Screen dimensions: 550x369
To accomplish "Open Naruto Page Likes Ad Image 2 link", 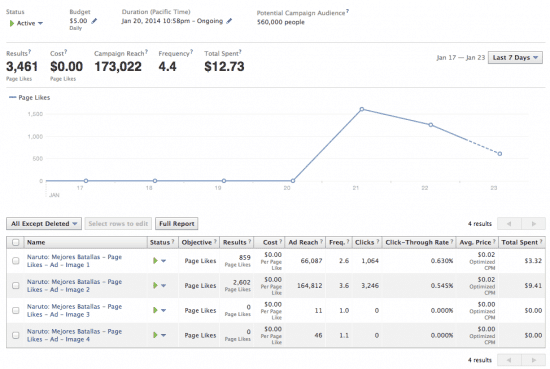I will [x=74, y=286].
